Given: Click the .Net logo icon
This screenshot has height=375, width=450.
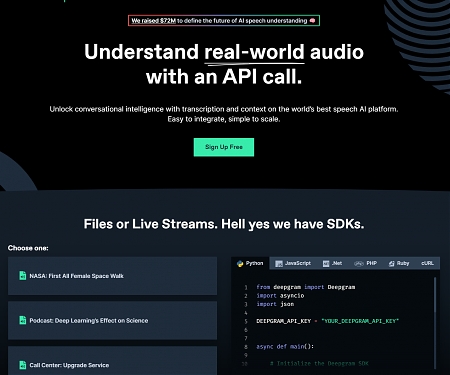Looking at the screenshot, I should (326, 264).
